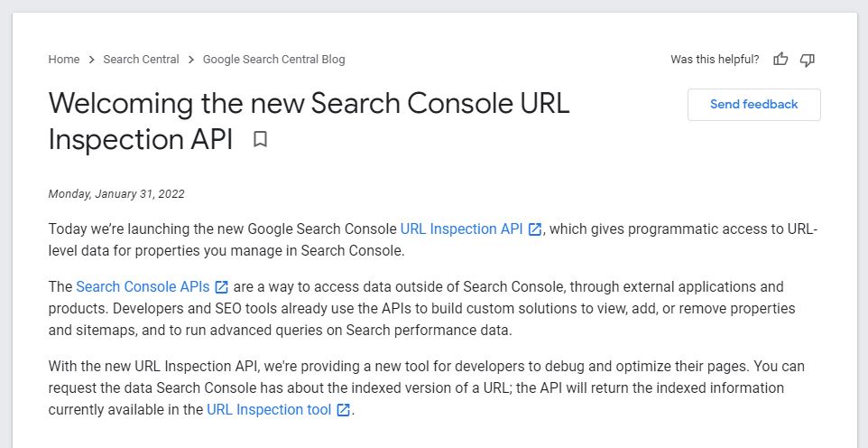Click paragraph starting 'Today we're launching'

coord(433,239)
